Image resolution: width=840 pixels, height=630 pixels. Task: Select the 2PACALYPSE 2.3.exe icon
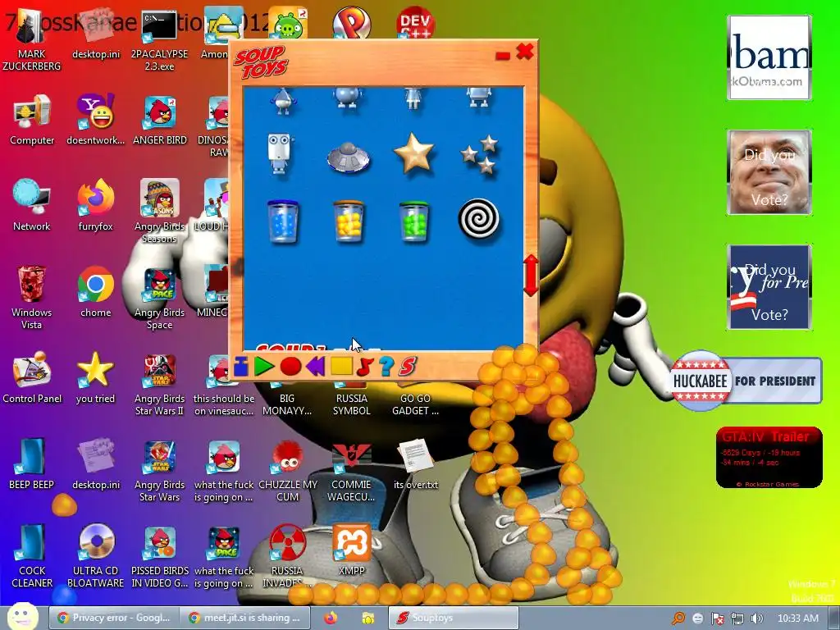tap(159, 40)
